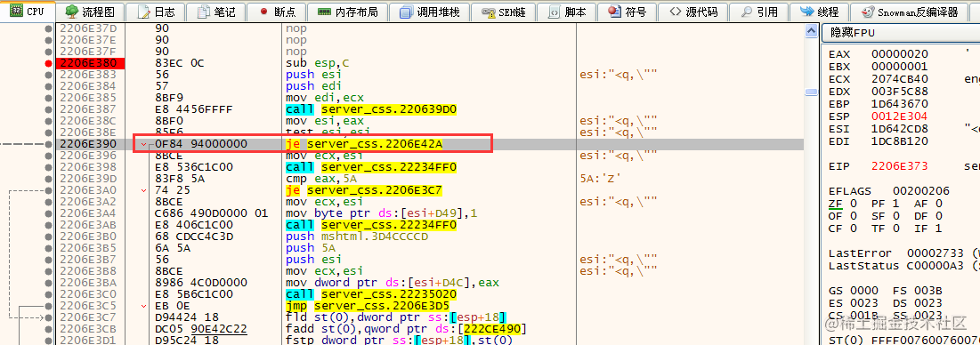The image size is (980, 345).
Task: Select the 'je server_css.2206E42A' instruction
Action: (x=364, y=144)
